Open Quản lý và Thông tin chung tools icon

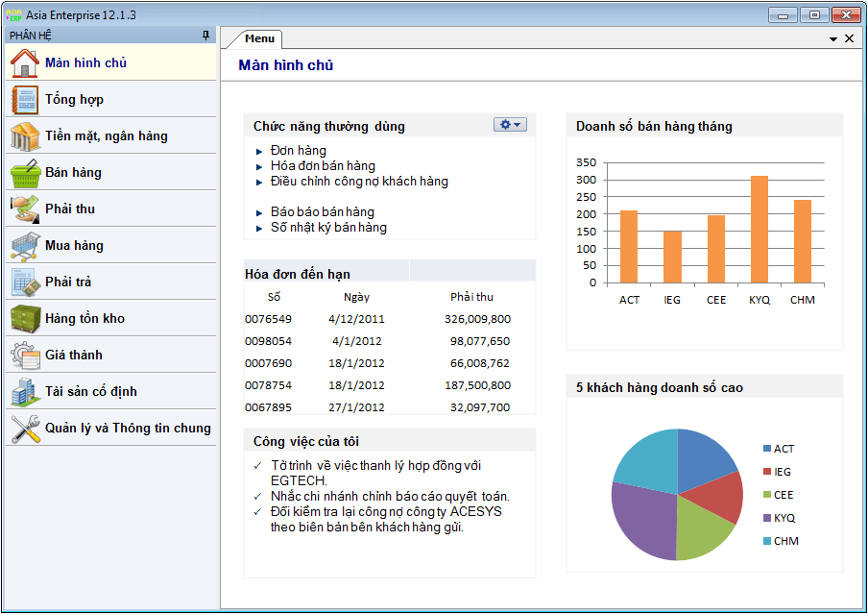coord(25,429)
